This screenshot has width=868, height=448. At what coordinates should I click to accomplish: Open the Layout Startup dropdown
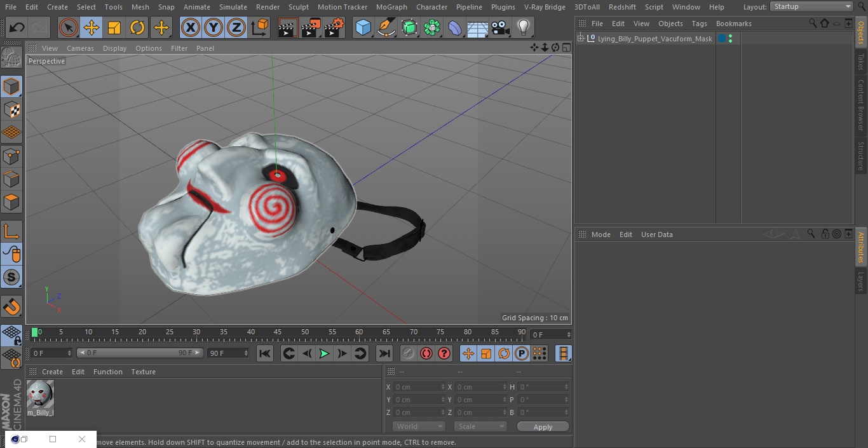tap(811, 6)
